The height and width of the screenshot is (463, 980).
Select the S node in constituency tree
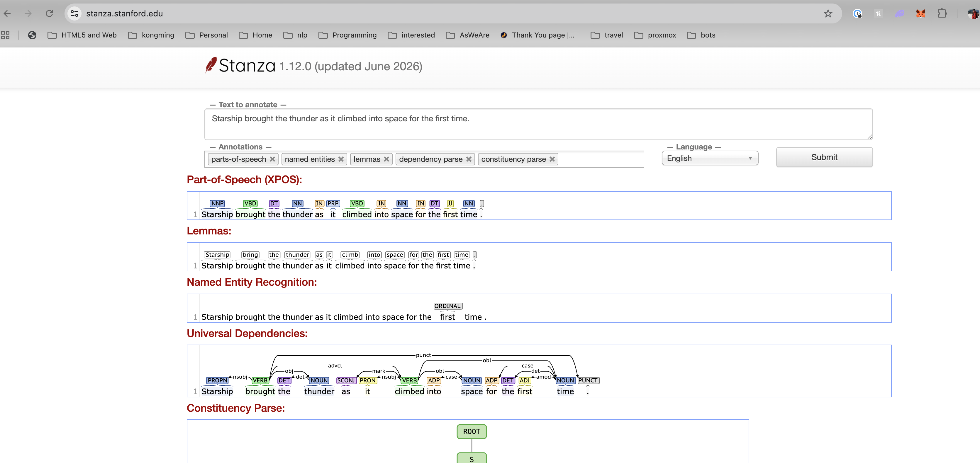[x=472, y=458]
